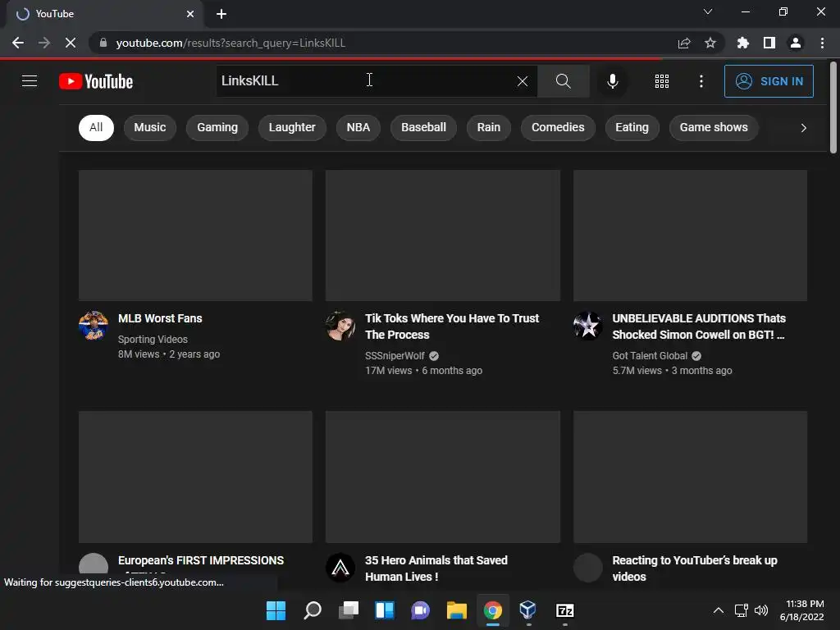Click MLB Worst Fans title
Screen dimensions: 840x630
[160, 318]
